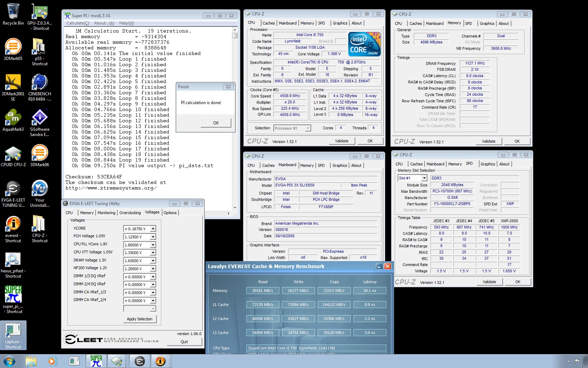Select the hexus_pifast Shortcut icon
Screen dimensions: 588x368
click(x=13, y=264)
